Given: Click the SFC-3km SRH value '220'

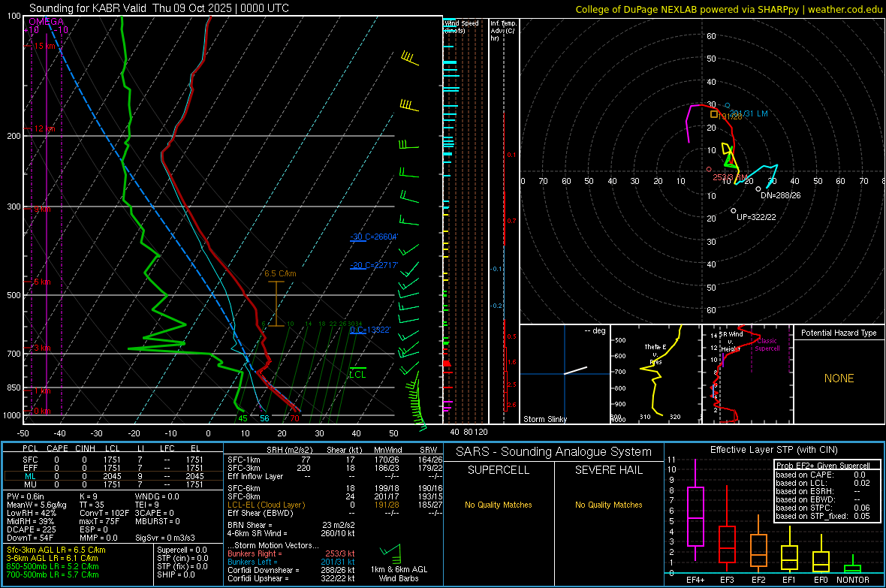Looking at the screenshot, I should pyautogui.click(x=304, y=468).
